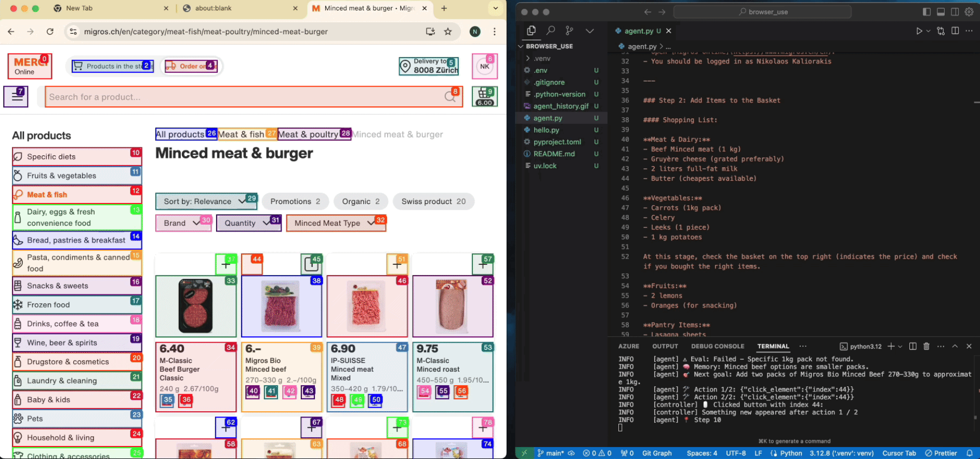
Task: Open 'Dairy, eggs & fresh convenience food' category
Action: point(77,218)
